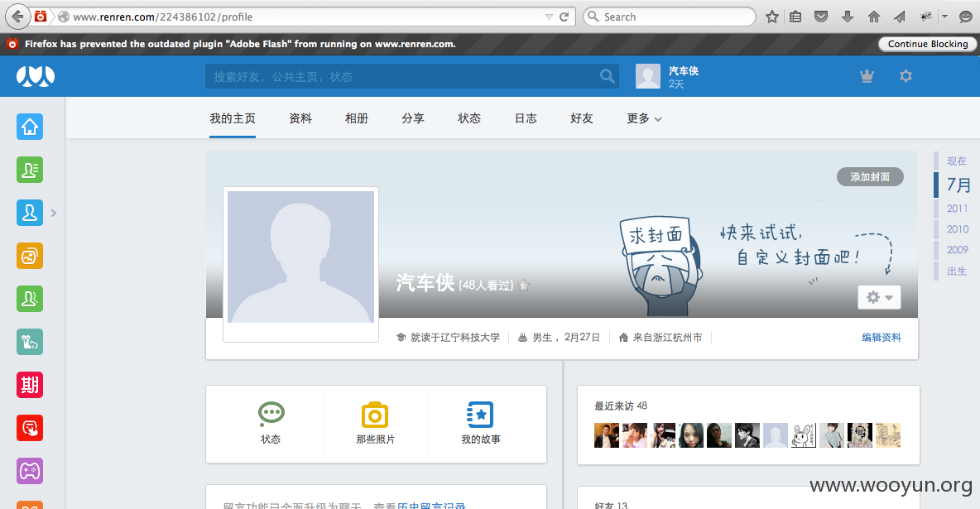Screen dimensions: 980x509
Task: Open the last recent visitor thumbnail
Action: pos(887,435)
